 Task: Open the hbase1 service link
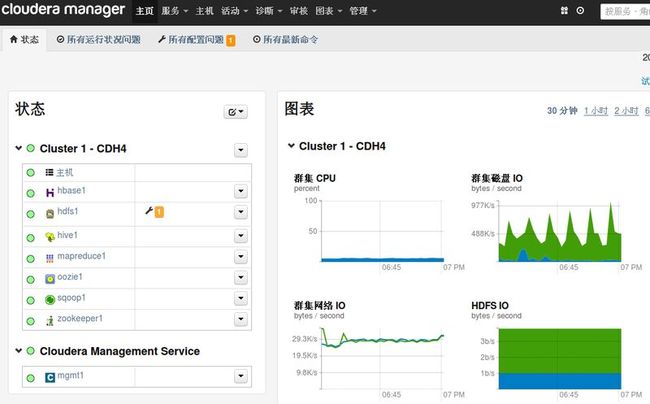71,190
